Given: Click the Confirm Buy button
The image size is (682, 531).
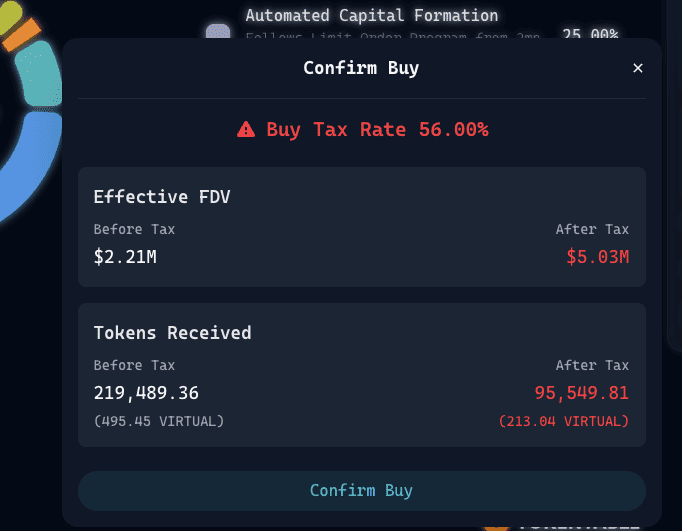Looking at the screenshot, I should click(x=361, y=490).
